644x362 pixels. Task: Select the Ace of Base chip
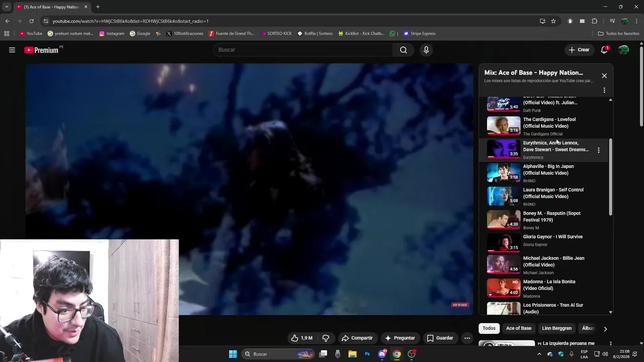[519, 328]
